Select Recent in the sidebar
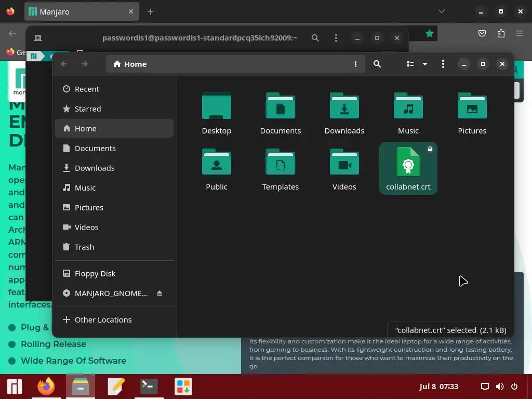This screenshot has height=399, width=532. 114,89
